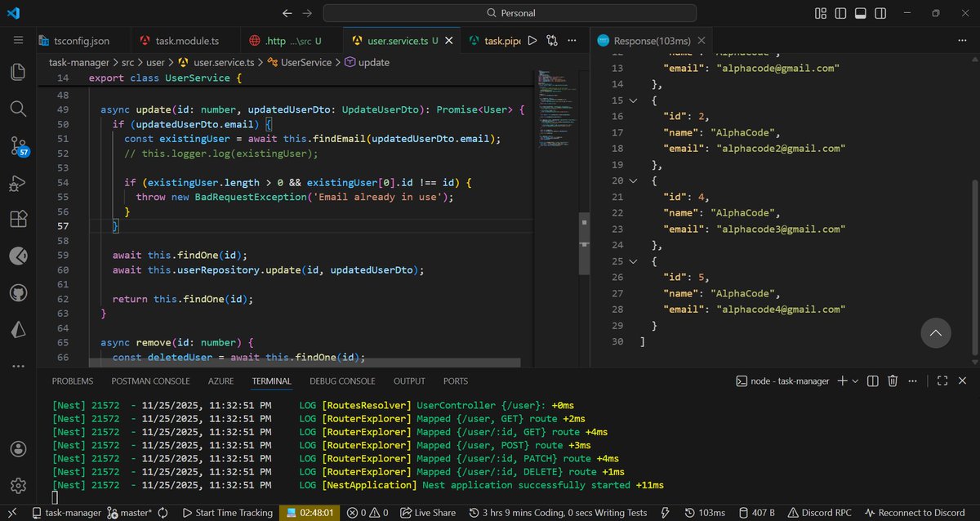980x521 pixels.
Task: Toggle the primary sidebar visibility from the title bar
Action: click(x=841, y=13)
